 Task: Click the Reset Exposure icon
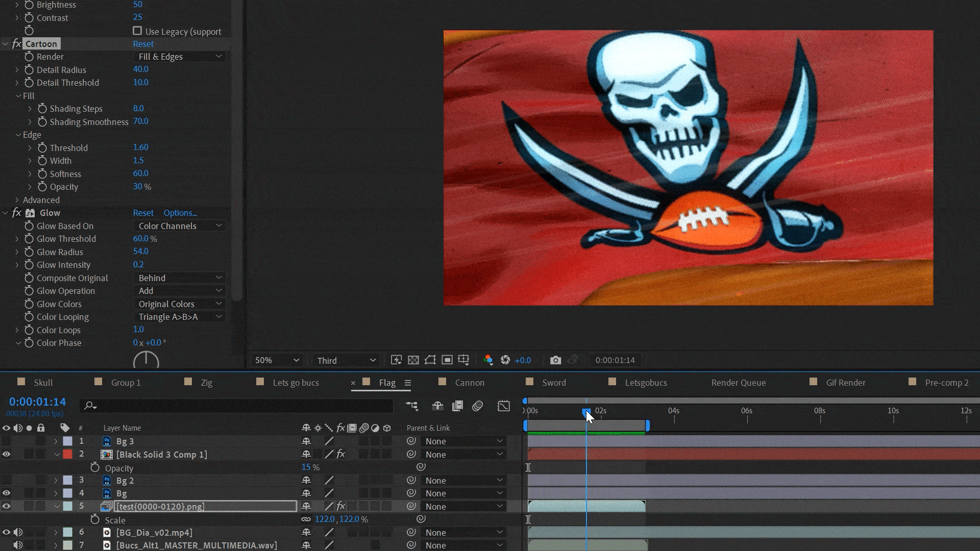tap(505, 360)
